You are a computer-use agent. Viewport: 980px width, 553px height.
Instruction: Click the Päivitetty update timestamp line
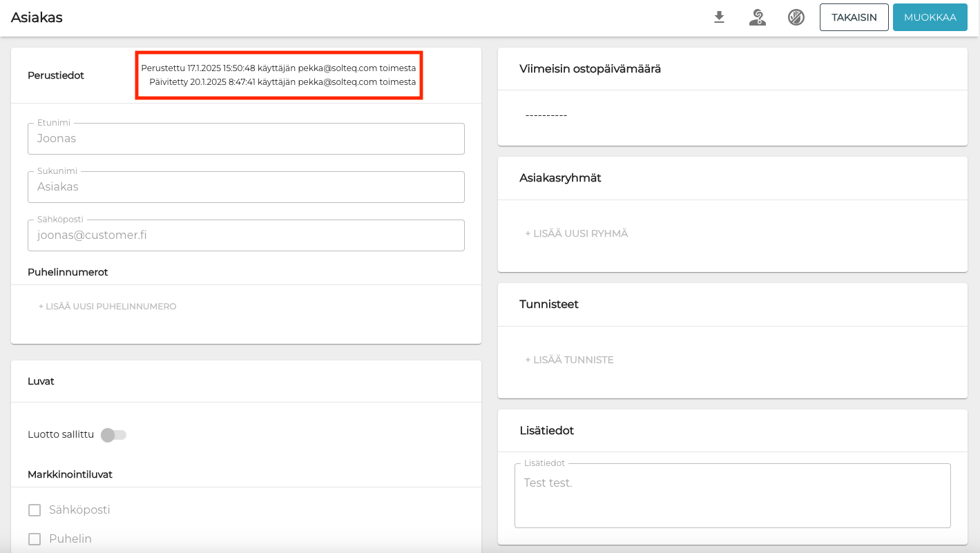pos(282,82)
